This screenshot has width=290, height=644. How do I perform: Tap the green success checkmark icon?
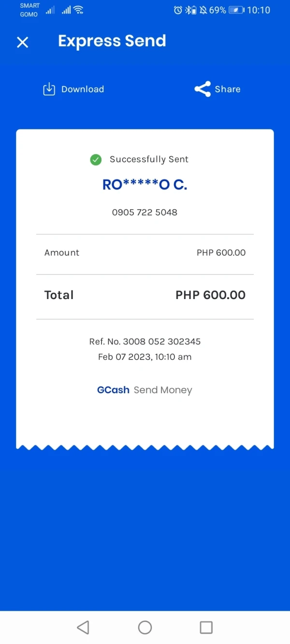tap(96, 159)
